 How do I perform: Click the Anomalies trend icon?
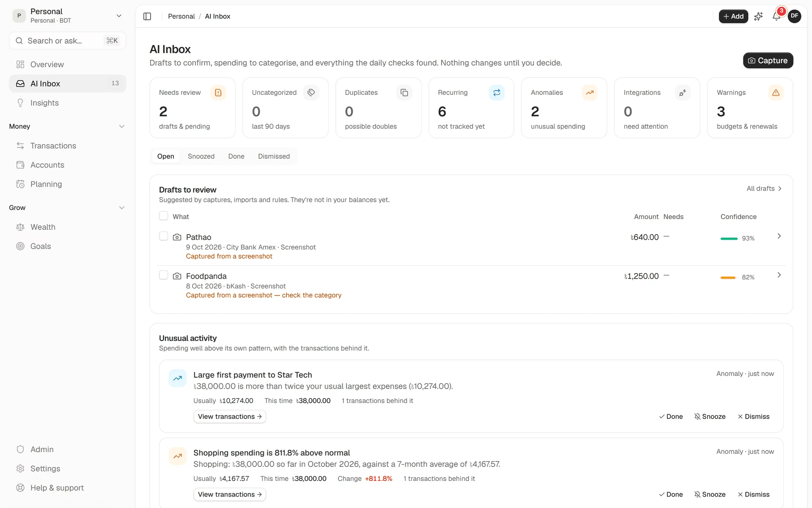tap(590, 92)
